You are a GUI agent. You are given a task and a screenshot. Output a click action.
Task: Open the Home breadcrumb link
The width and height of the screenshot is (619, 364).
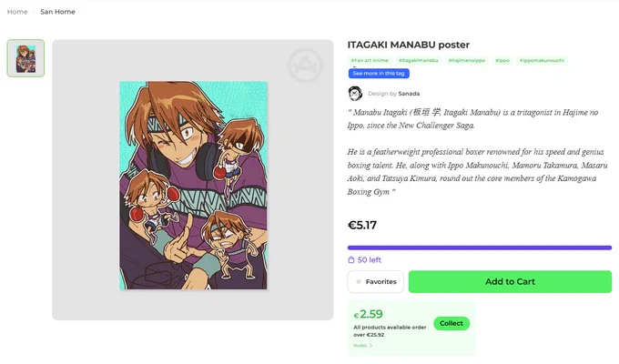click(x=17, y=12)
